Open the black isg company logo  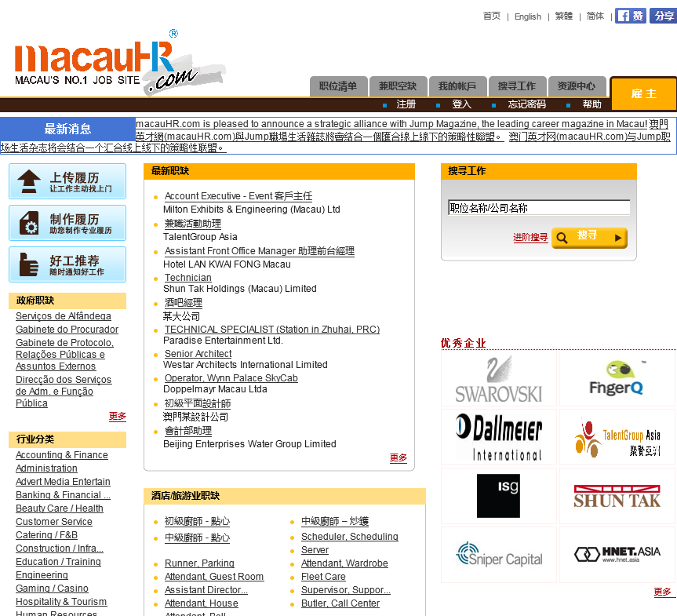click(499, 496)
